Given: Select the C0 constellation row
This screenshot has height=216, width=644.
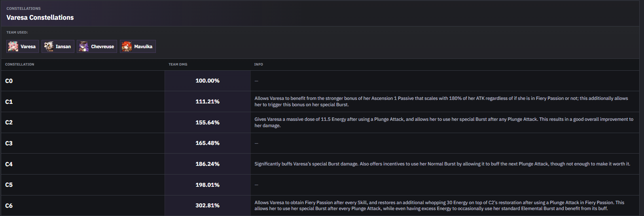Looking at the screenshot, I should [x=320, y=81].
